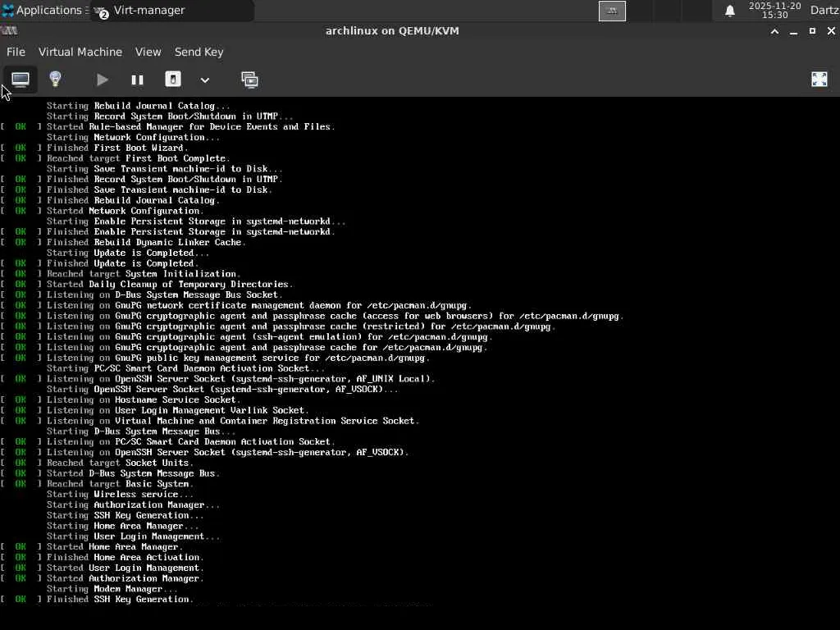Click 'Finished First Boot Wizard' line
This screenshot has width=840, height=630.
coord(94,148)
